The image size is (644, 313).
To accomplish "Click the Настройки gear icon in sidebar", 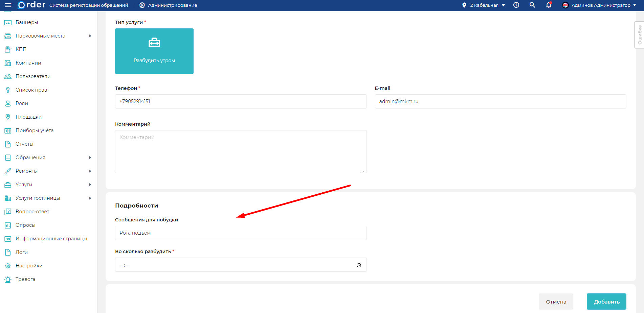I will tap(8, 266).
